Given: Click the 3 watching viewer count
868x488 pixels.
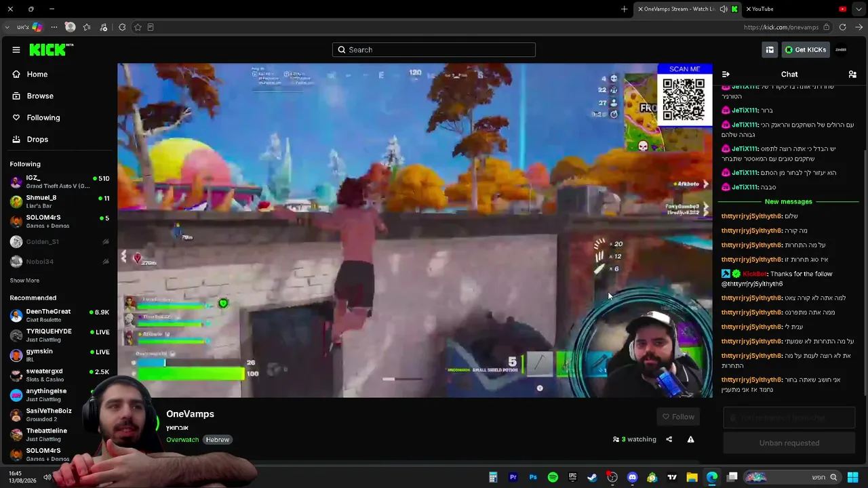Looking at the screenshot, I should 635,439.
